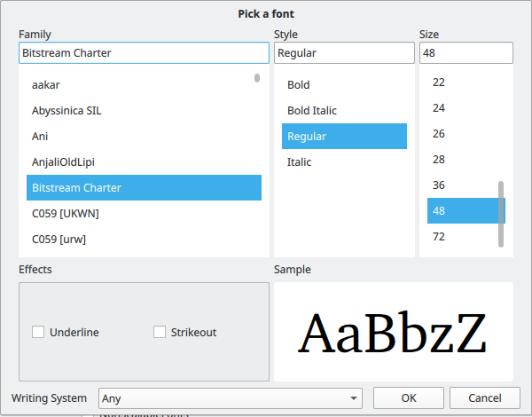Pick the Ani font family
The image size is (532, 417).
coord(40,137)
